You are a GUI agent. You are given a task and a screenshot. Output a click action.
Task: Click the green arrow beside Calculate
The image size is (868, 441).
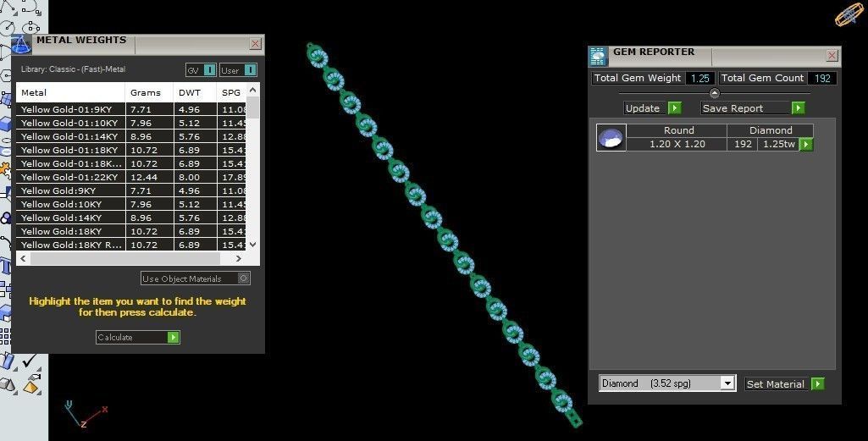click(x=174, y=337)
